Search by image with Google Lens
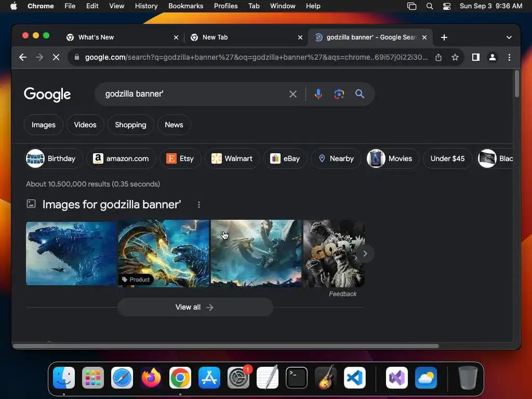Screen dimensions: 532x399 coord(339,94)
